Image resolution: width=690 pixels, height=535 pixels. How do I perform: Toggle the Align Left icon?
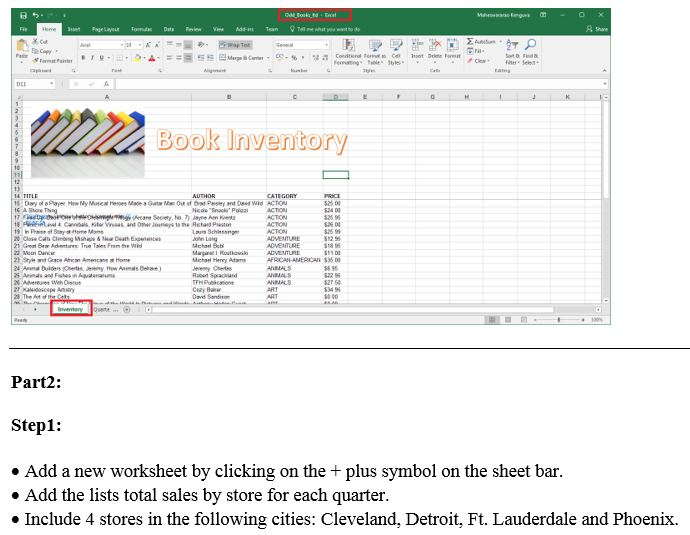pyautogui.click(x=169, y=58)
